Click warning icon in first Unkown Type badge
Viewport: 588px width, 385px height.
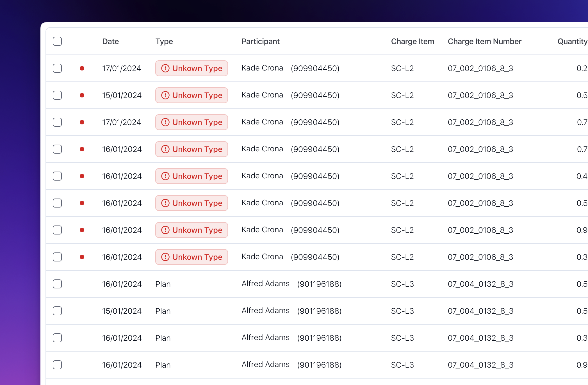[x=165, y=68]
